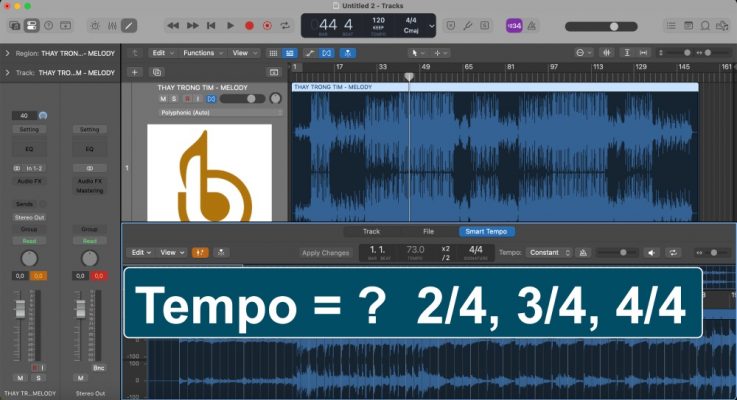Record-enable the melody track header
Image resolution: width=737 pixels, height=400 pixels.
[187, 99]
